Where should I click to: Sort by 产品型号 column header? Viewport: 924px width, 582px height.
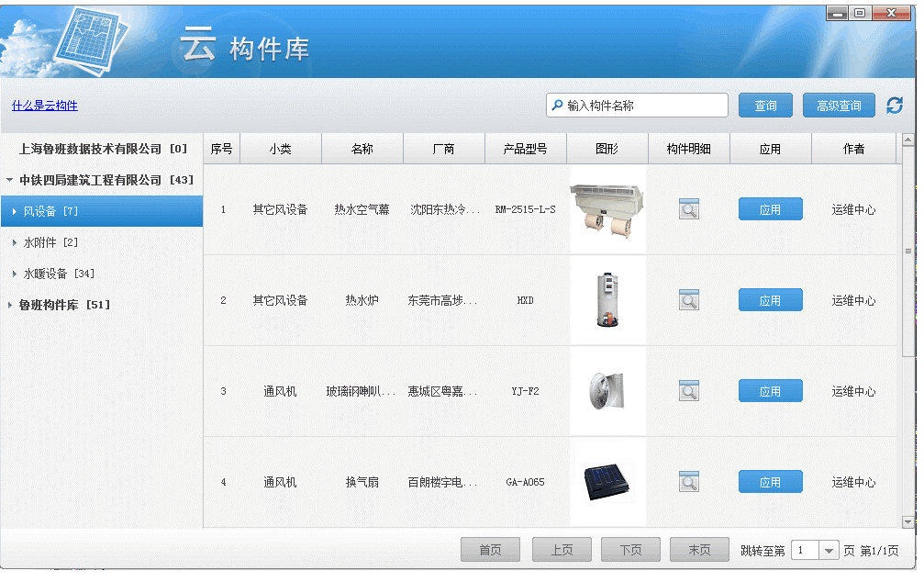pyautogui.click(x=526, y=149)
